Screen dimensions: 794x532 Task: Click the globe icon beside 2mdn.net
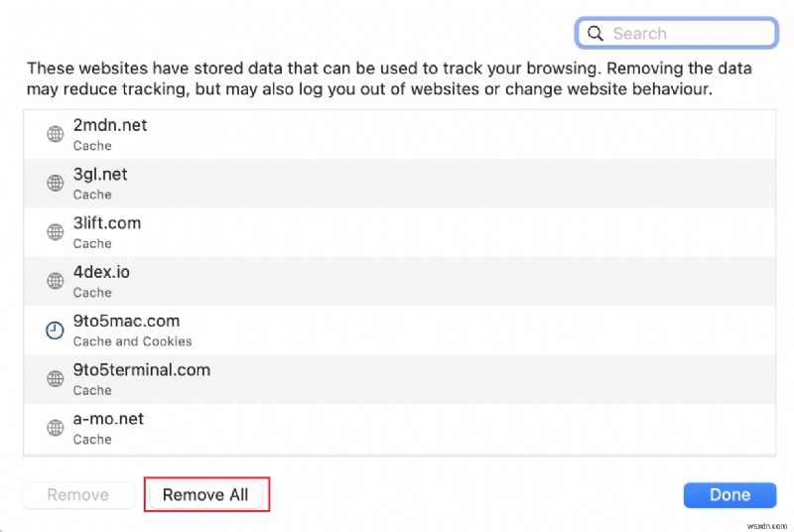click(56, 134)
